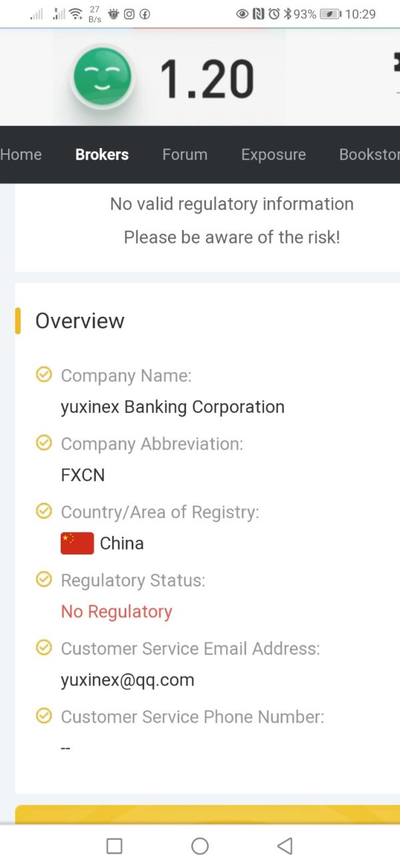The image size is (400, 868).
Task: Tap the yuxinex@qq.com email address
Action: click(x=127, y=680)
